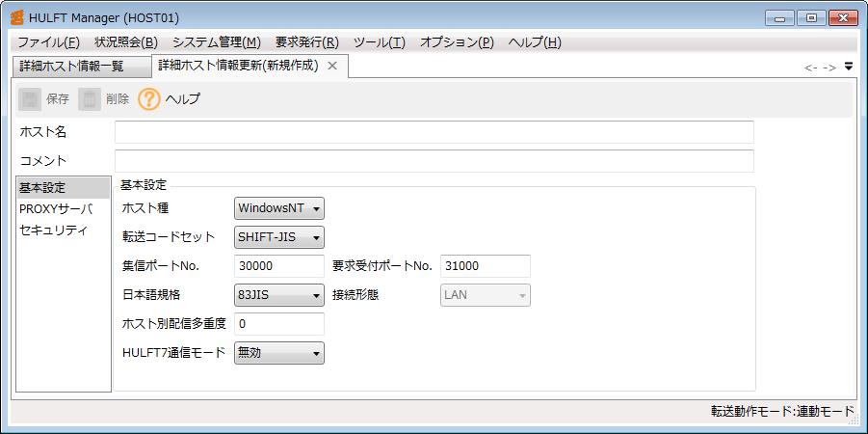Click the window resize grip in the status bar
This screenshot has width=868, height=434.
pyautogui.click(x=853, y=420)
